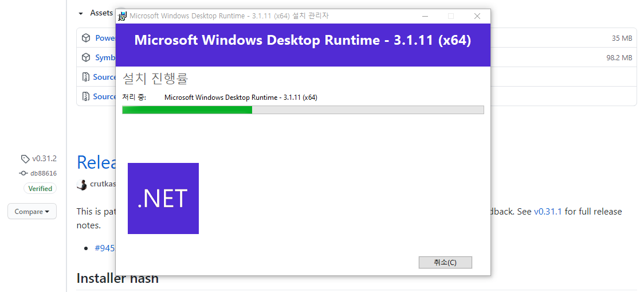Click the installer title bar app icon

pyautogui.click(x=122, y=17)
